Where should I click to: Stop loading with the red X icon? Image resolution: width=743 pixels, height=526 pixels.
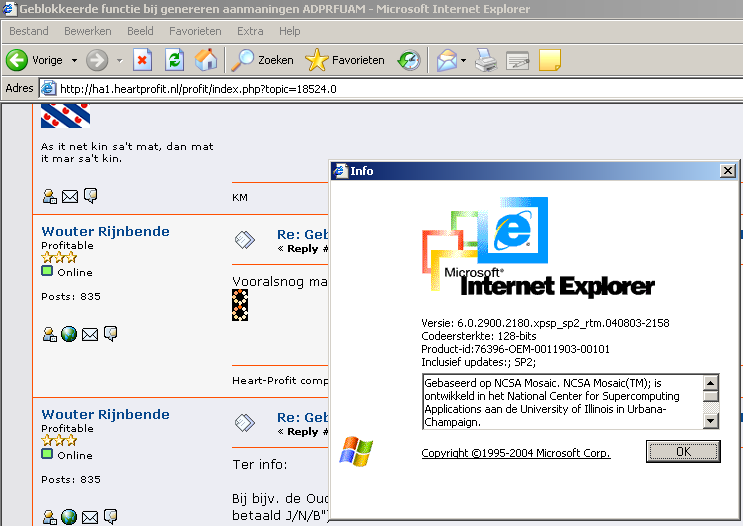coord(142,60)
